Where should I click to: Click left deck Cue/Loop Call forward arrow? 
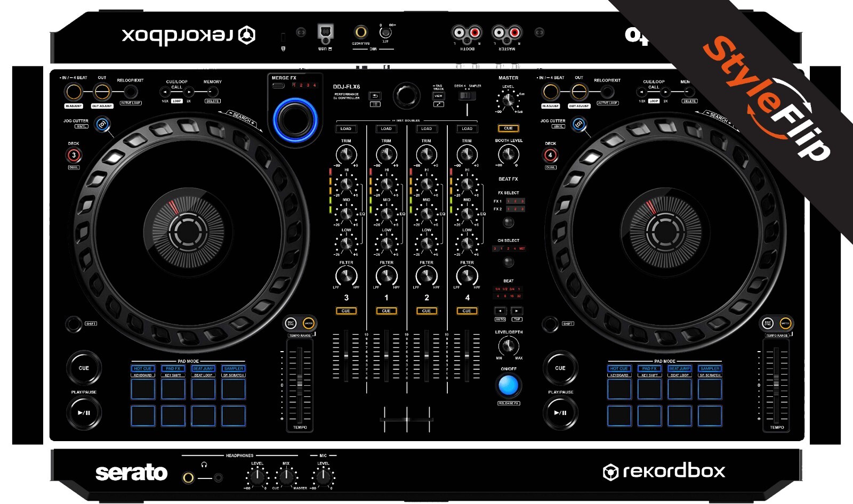[189, 92]
